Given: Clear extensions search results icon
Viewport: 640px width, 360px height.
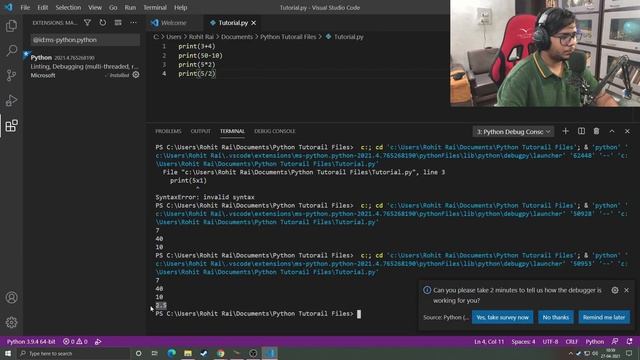Looking at the screenshot, I should (118, 23).
